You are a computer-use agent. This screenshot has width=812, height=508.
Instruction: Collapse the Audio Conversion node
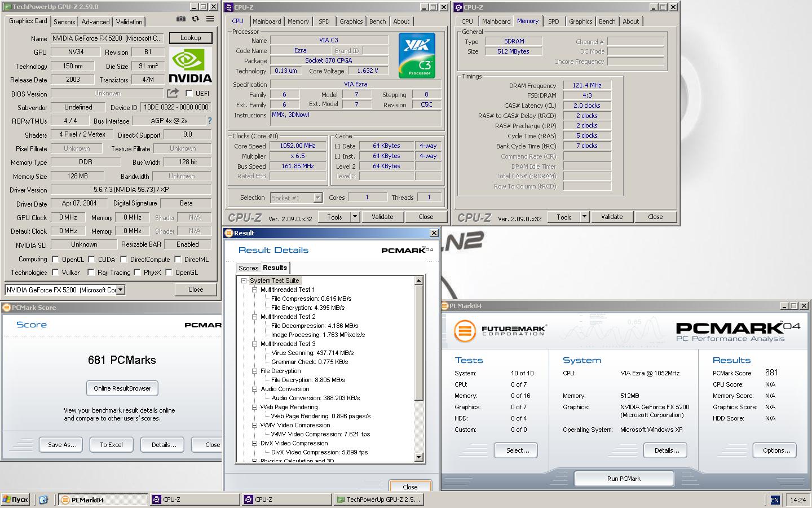(x=254, y=389)
